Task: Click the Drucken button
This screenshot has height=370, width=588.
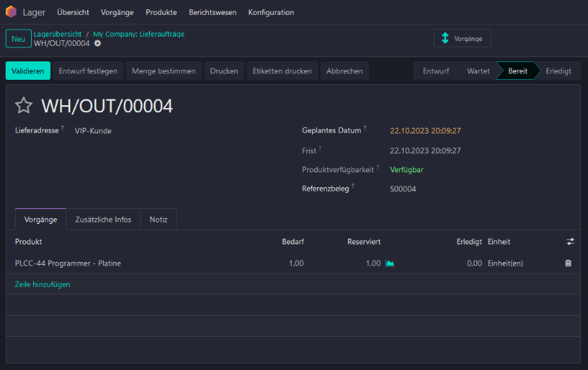Action: tap(224, 71)
